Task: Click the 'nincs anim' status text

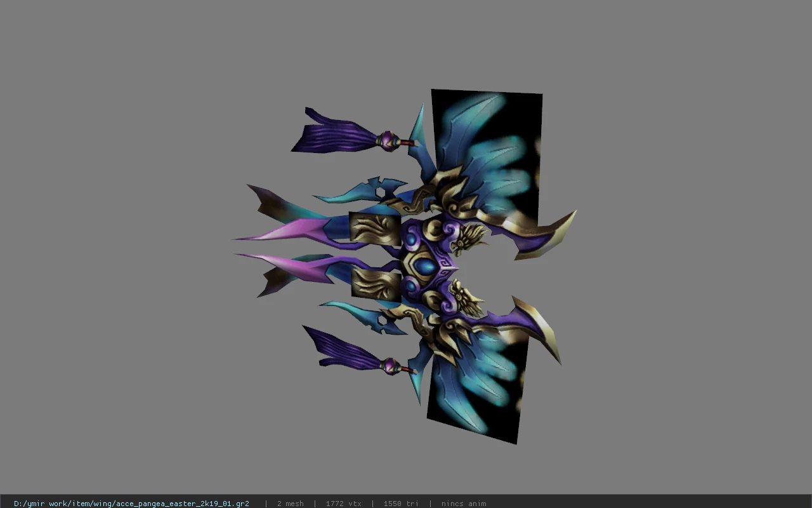Action: [x=464, y=504]
